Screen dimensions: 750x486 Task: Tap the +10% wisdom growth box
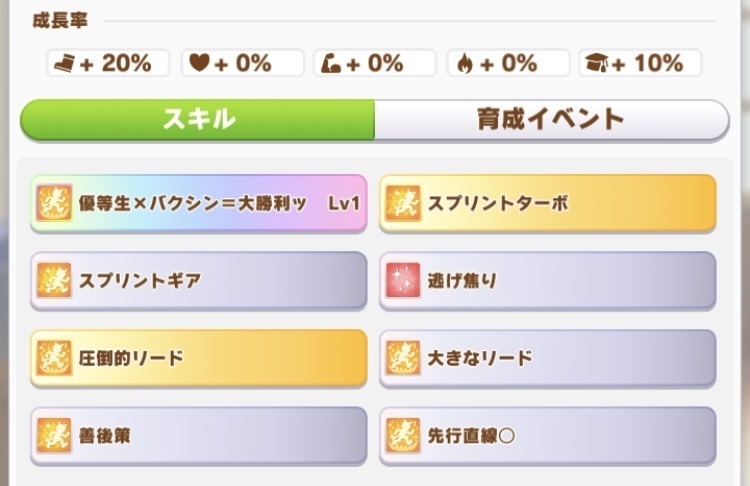point(640,63)
